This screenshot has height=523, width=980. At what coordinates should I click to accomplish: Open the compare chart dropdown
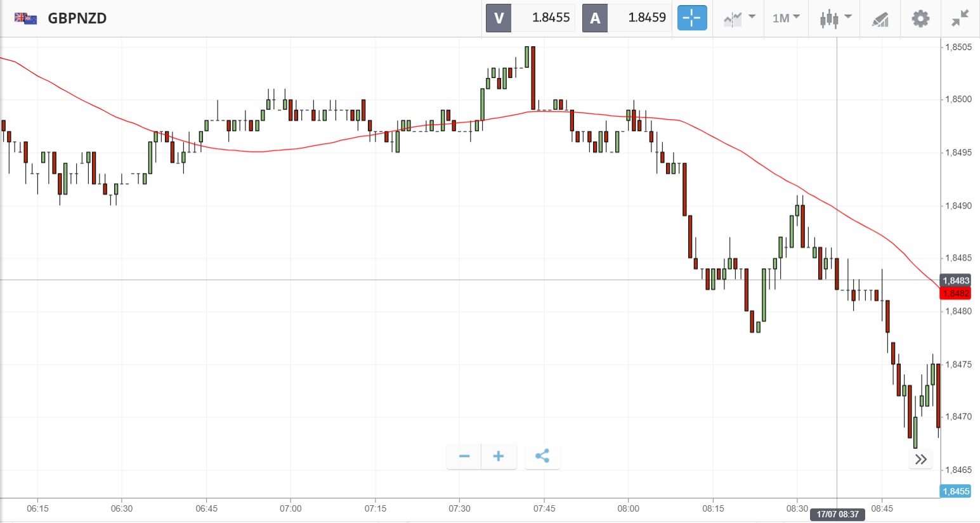(739, 18)
